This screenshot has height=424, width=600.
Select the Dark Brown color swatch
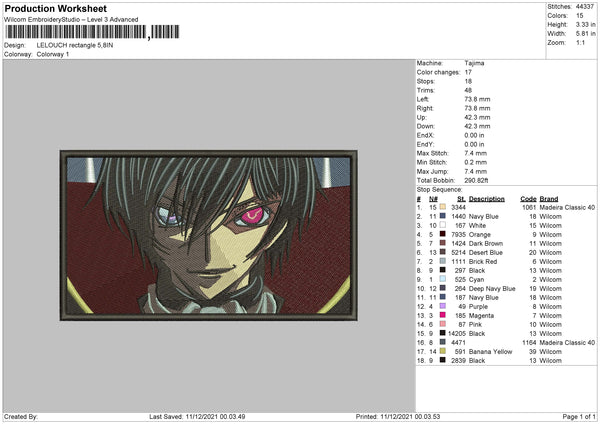pos(443,243)
